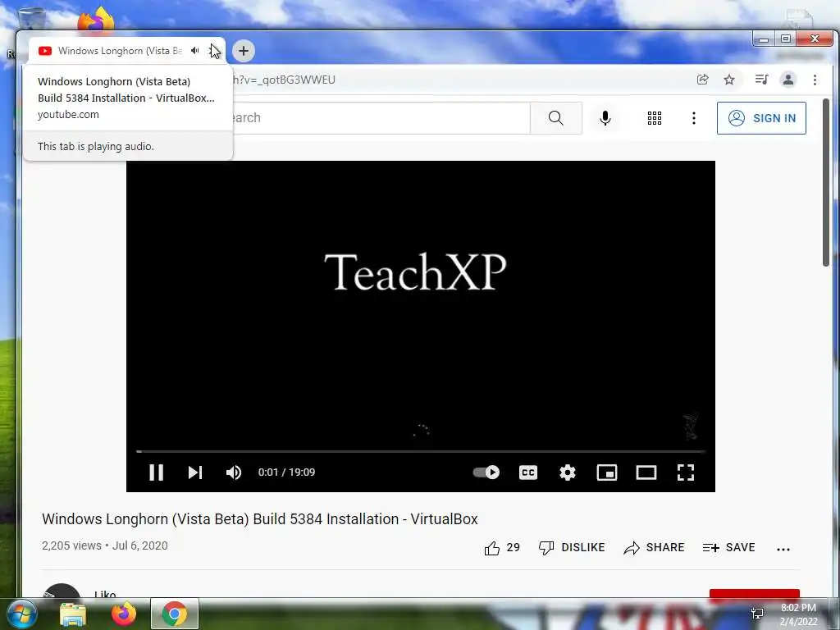This screenshot has width=840, height=630.
Task: Toggle the autoplay switch
Action: 486,472
